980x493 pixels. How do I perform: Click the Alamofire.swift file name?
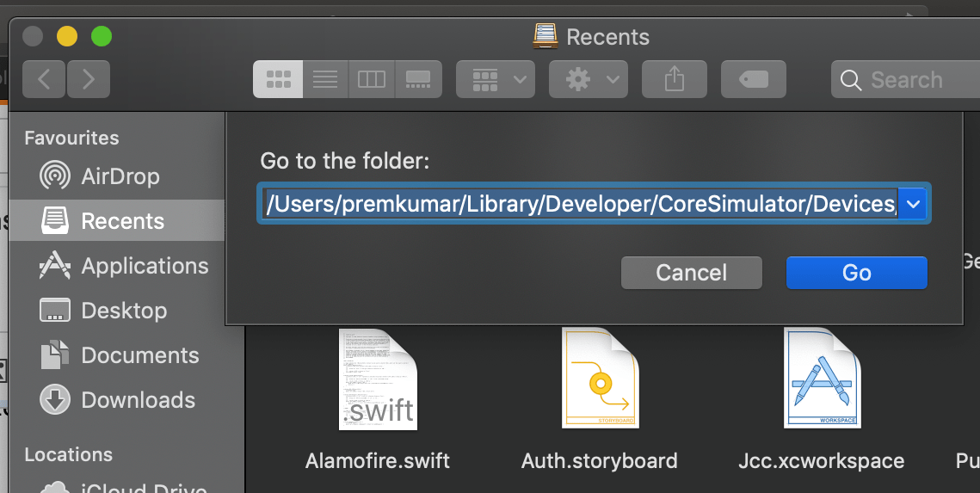(x=378, y=461)
